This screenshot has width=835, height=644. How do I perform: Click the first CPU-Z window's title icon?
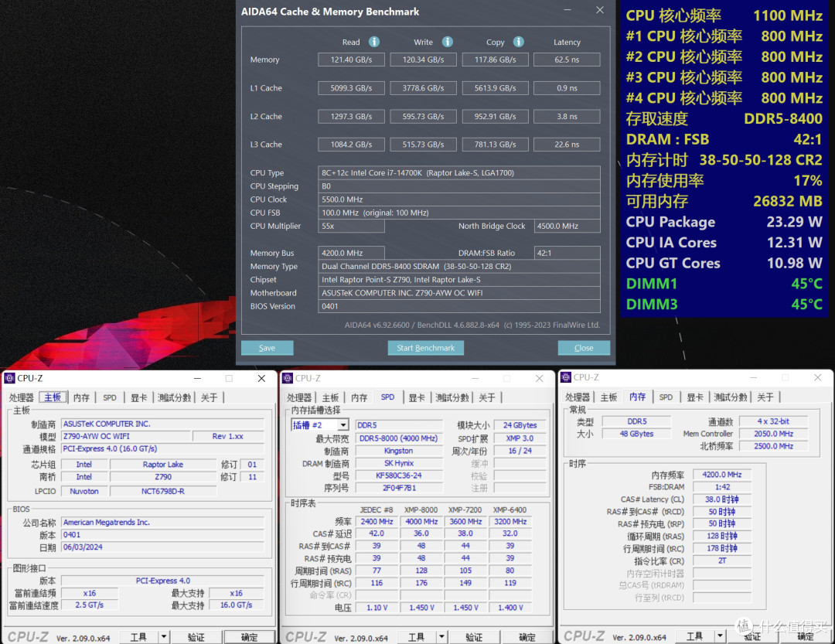click(x=9, y=378)
